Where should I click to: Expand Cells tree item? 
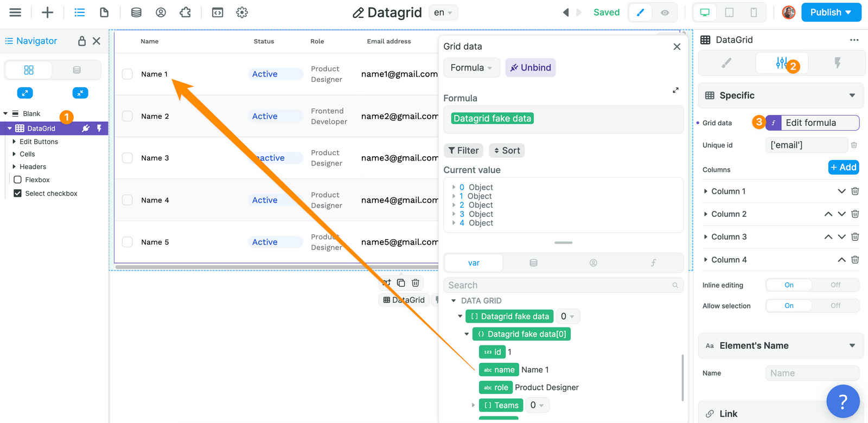(x=14, y=154)
